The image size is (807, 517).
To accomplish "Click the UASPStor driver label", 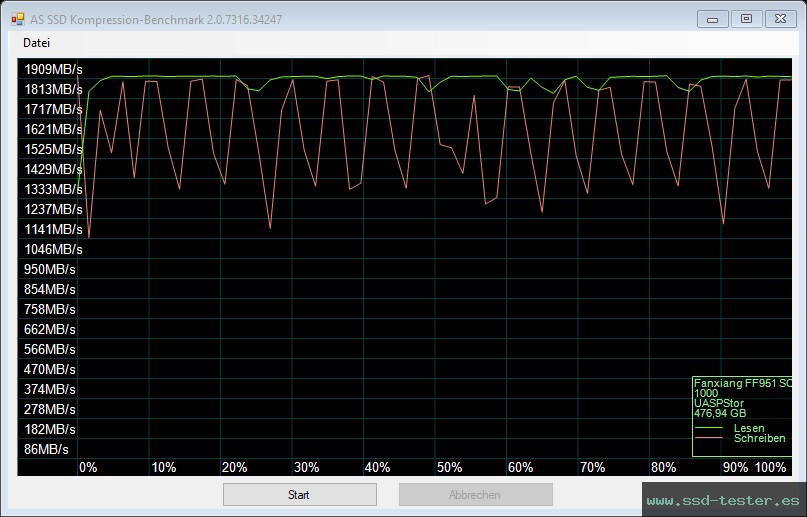I will [718, 403].
